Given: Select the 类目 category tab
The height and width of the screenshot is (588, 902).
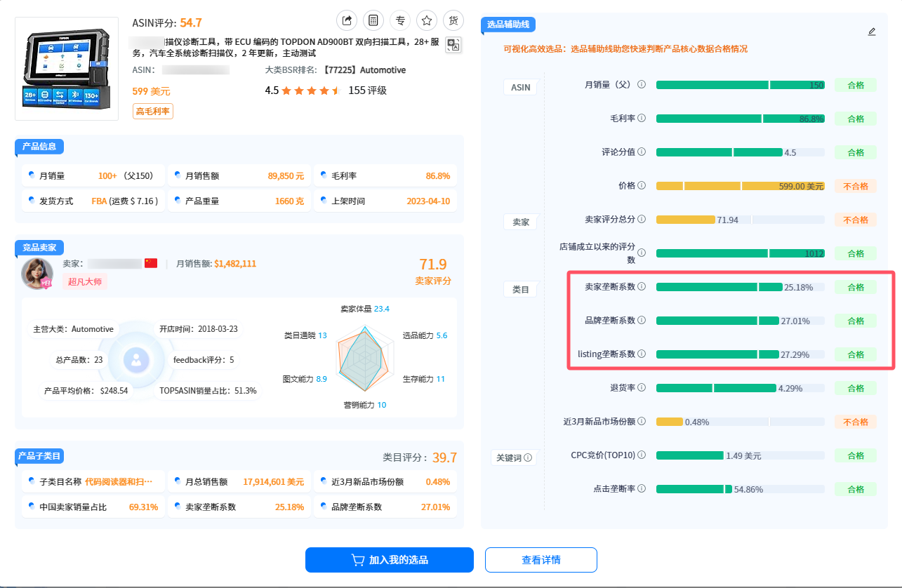Looking at the screenshot, I should click(520, 289).
